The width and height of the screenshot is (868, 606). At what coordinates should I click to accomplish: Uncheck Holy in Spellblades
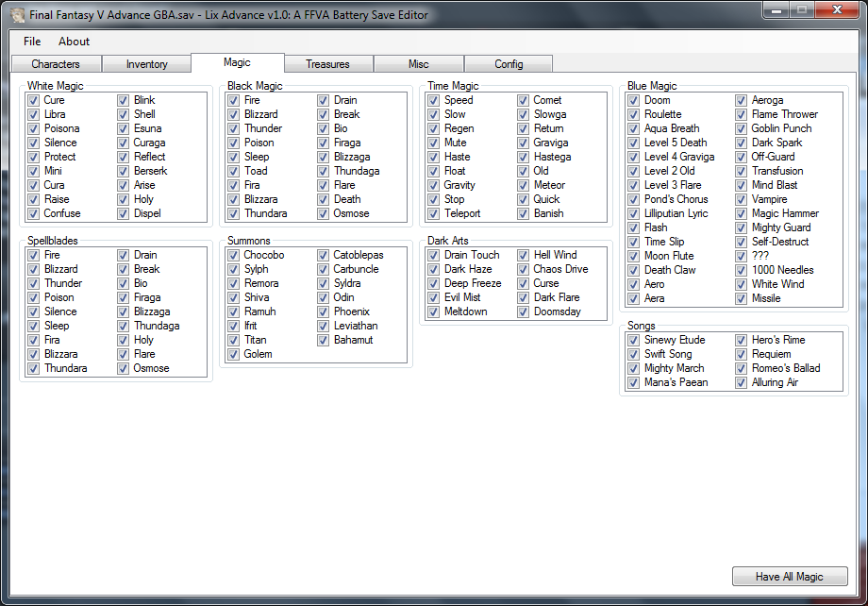point(123,340)
